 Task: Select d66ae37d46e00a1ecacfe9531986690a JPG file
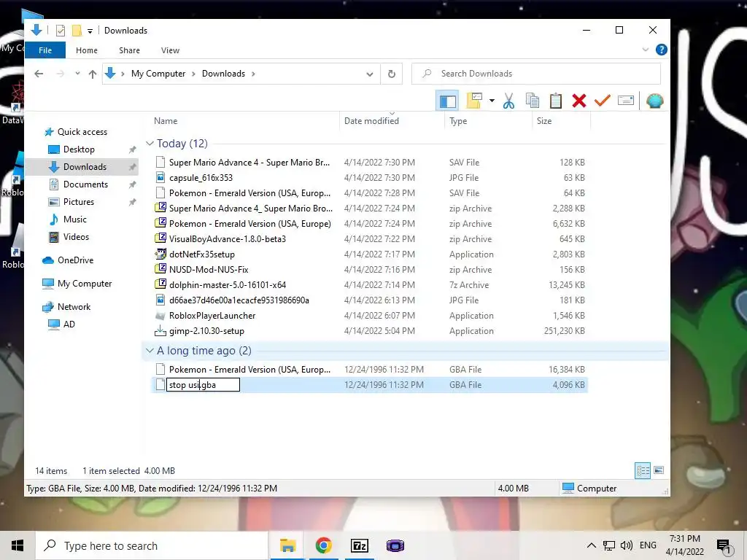[239, 300]
